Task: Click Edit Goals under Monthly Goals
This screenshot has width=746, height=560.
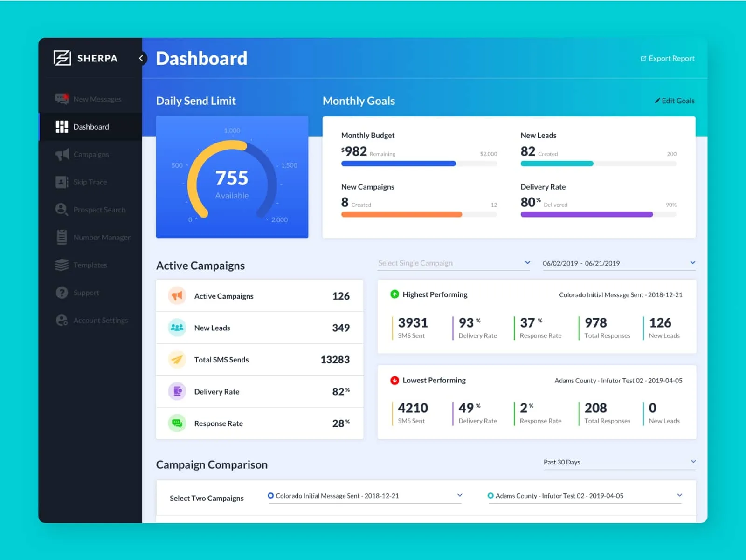Action: tap(674, 101)
